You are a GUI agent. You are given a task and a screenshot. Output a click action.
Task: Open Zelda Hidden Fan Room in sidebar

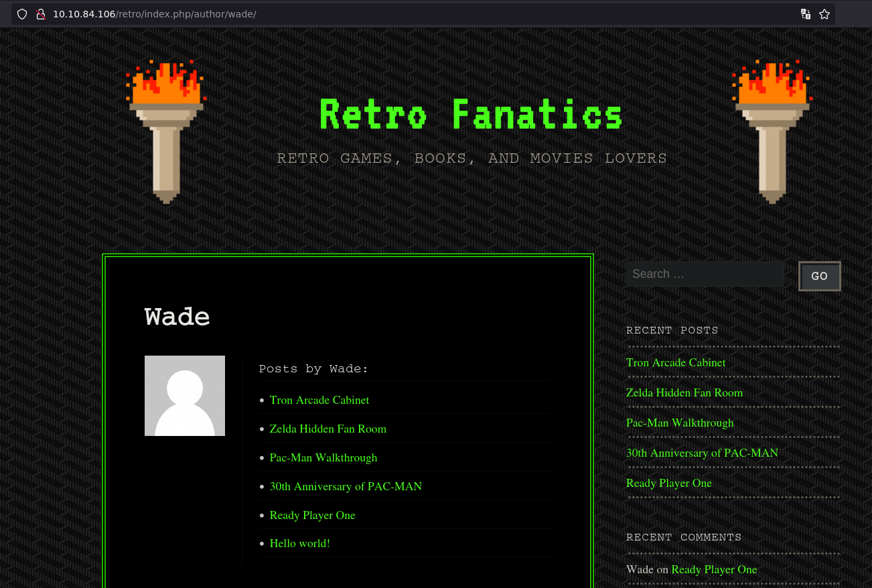(x=684, y=392)
